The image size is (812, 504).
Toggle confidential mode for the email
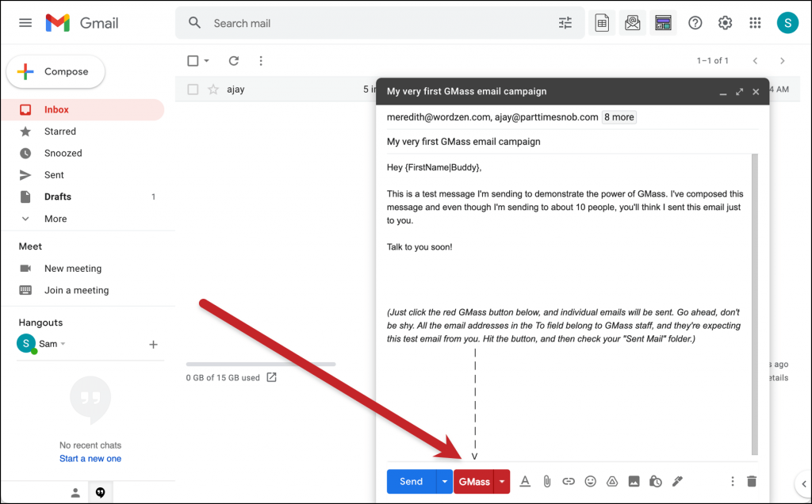(655, 481)
